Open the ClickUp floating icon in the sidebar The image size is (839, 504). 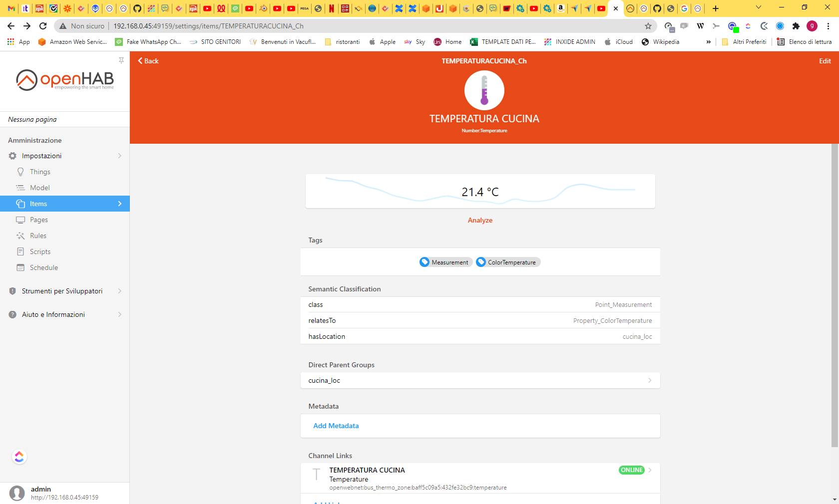click(19, 457)
